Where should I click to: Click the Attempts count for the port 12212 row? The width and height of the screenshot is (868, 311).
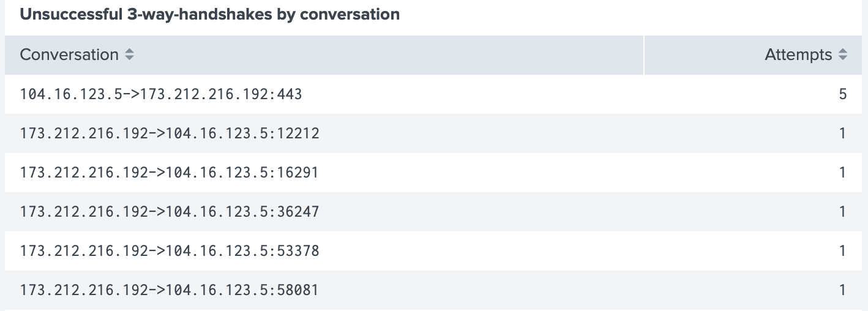point(843,133)
